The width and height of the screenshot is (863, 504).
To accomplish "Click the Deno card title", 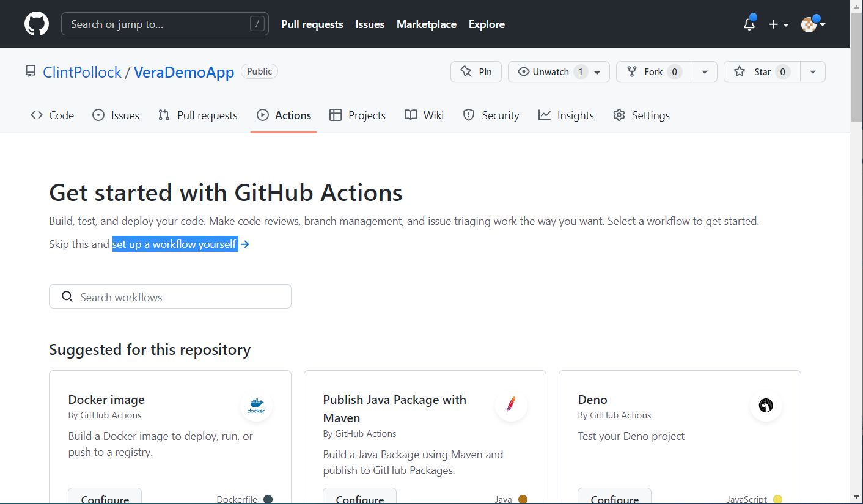I will tap(593, 400).
